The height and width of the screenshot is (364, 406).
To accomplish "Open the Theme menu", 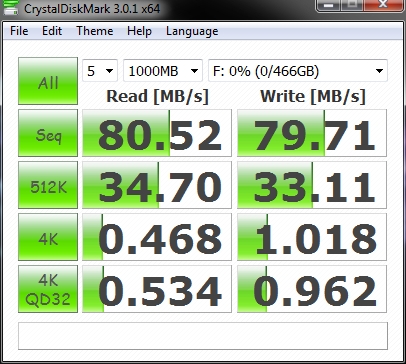I will coord(95,31).
